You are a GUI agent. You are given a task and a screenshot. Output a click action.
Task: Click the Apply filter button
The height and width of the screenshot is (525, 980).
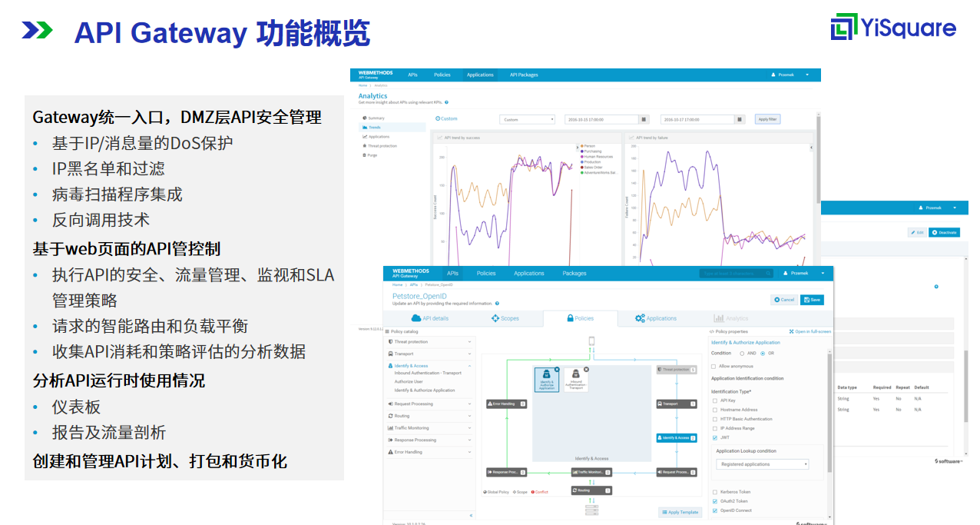(768, 119)
